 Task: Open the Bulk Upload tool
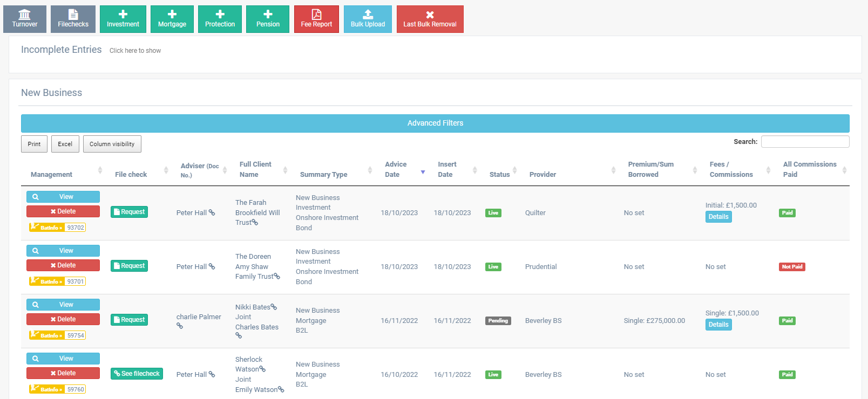pyautogui.click(x=368, y=19)
